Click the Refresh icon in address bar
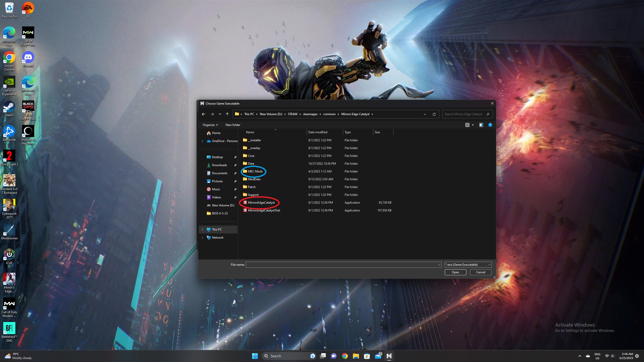 pos(434,114)
